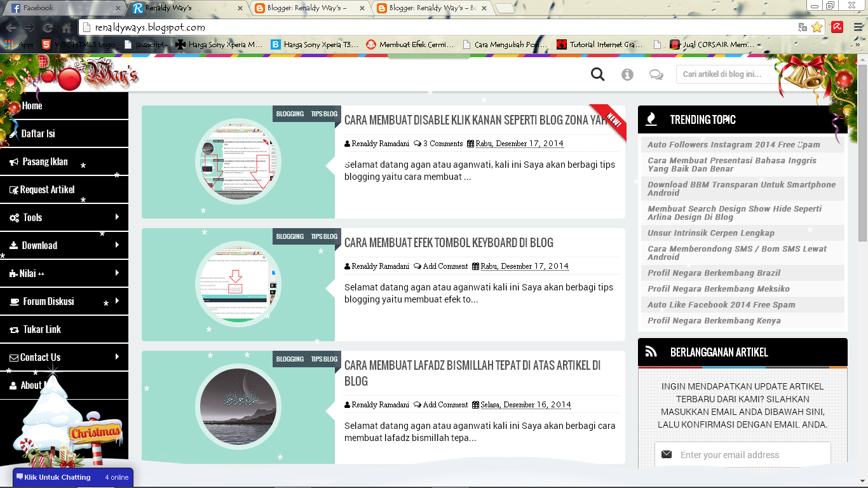Click thumbnail of Efek Tombol Keyboard post
Viewport: 868px width, 488px height.
tap(238, 284)
